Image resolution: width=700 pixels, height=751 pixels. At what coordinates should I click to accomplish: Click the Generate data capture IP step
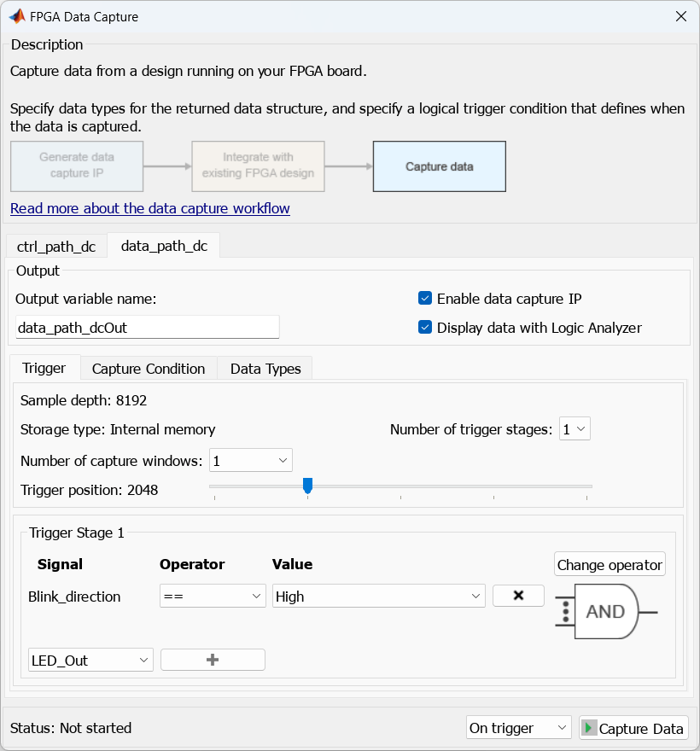coord(77,166)
